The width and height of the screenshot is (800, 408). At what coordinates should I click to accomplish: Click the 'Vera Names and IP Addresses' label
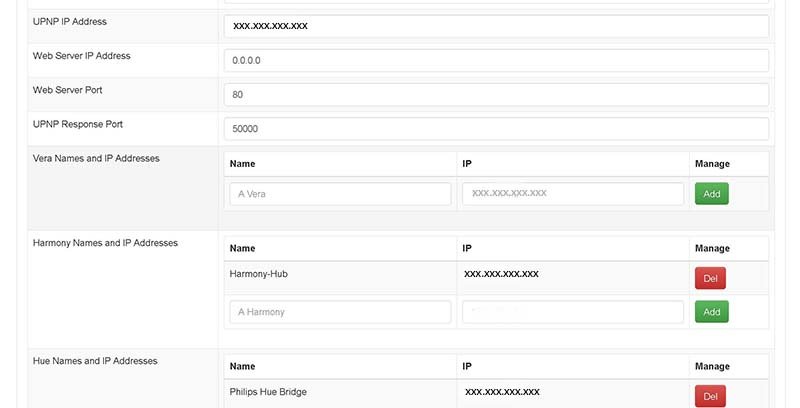click(x=96, y=158)
